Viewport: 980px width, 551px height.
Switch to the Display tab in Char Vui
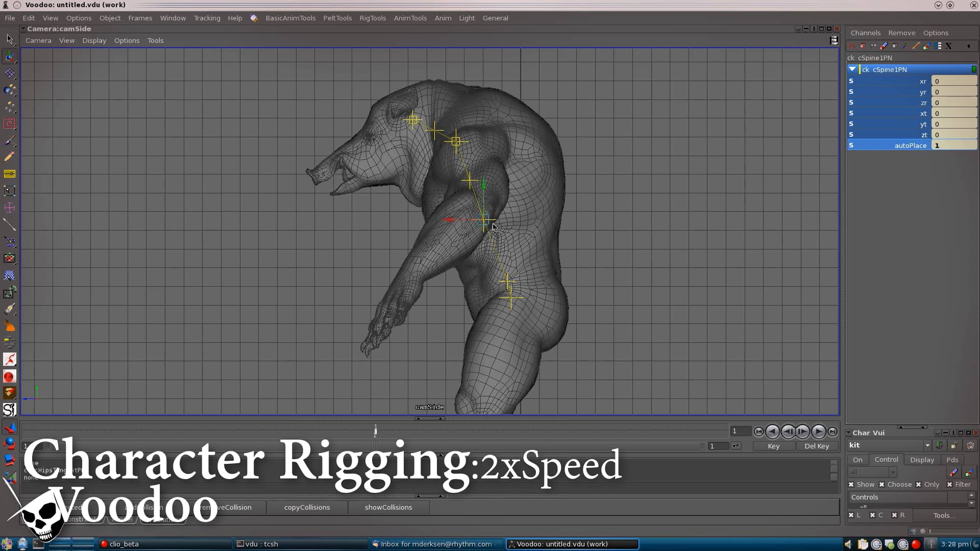pos(922,460)
